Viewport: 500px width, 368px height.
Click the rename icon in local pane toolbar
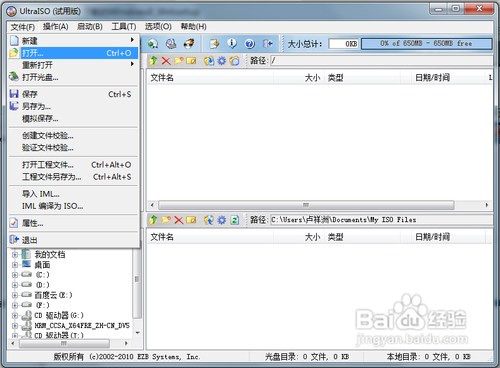point(191,220)
